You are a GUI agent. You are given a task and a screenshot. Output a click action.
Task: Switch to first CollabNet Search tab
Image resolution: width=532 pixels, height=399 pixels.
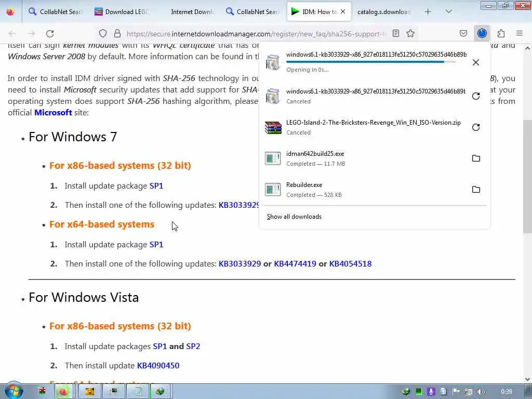coord(55,11)
